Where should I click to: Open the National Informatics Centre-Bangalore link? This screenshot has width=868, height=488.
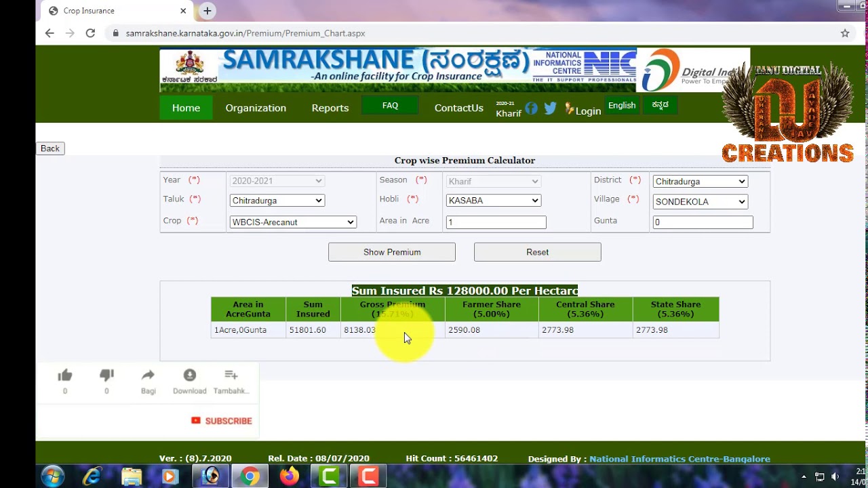coord(679,459)
